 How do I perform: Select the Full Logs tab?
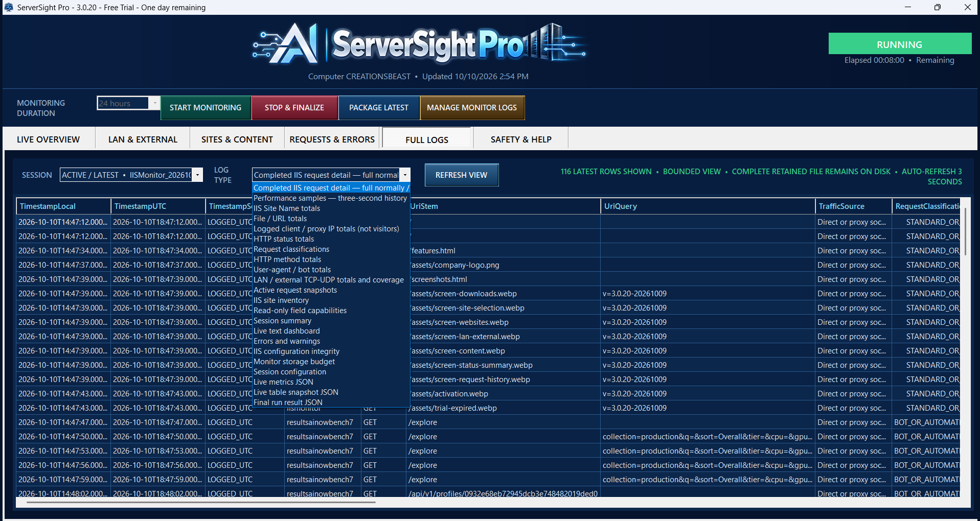point(427,139)
